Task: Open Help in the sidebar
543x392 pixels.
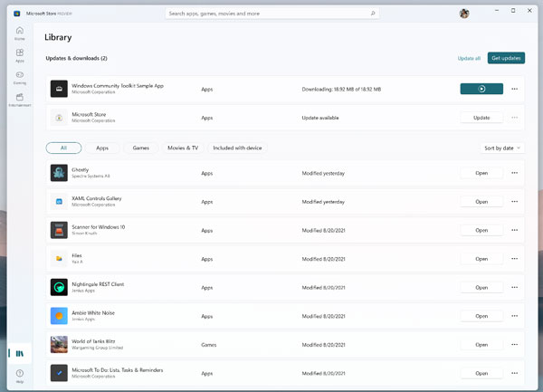Action: (x=20, y=376)
